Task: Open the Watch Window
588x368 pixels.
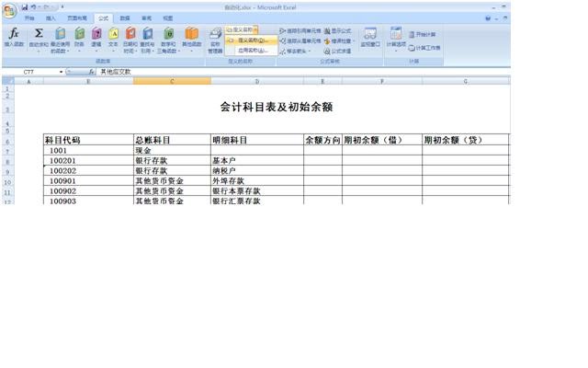Action: point(370,38)
